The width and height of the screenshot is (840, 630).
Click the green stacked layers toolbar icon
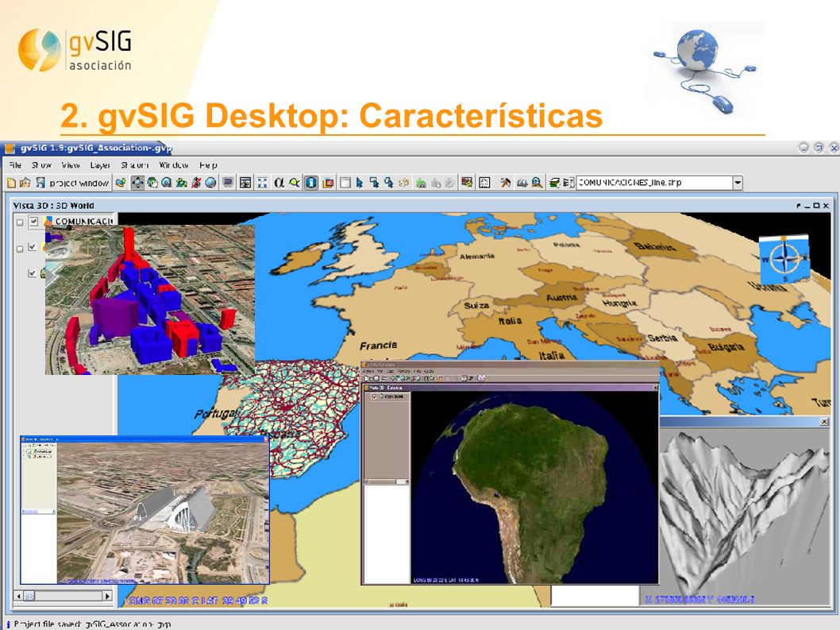(554, 183)
